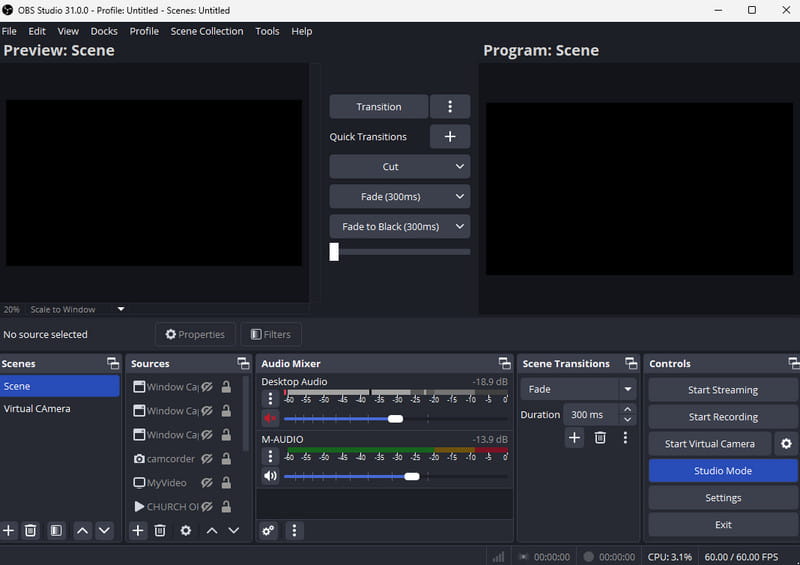Click Start Streaming
800x565 pixels.
[x=722, y=390]
